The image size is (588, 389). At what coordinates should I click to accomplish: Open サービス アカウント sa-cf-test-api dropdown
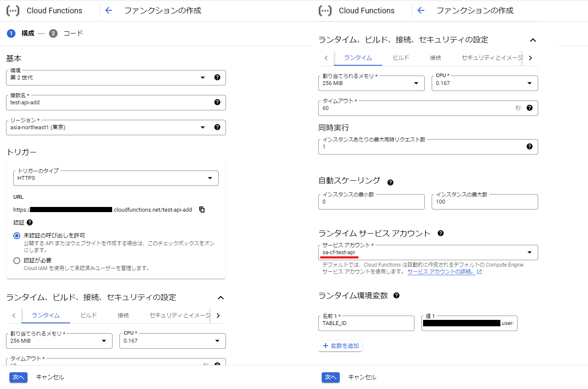point(428,252)
